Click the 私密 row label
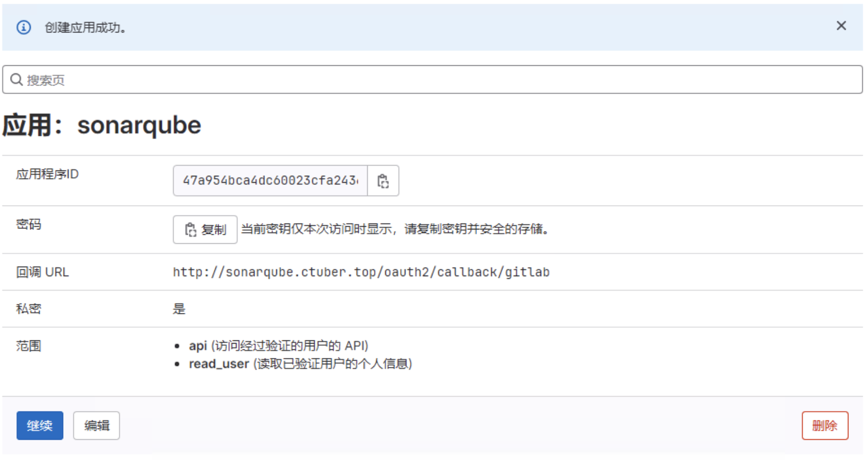 click(x=29, y=309)
